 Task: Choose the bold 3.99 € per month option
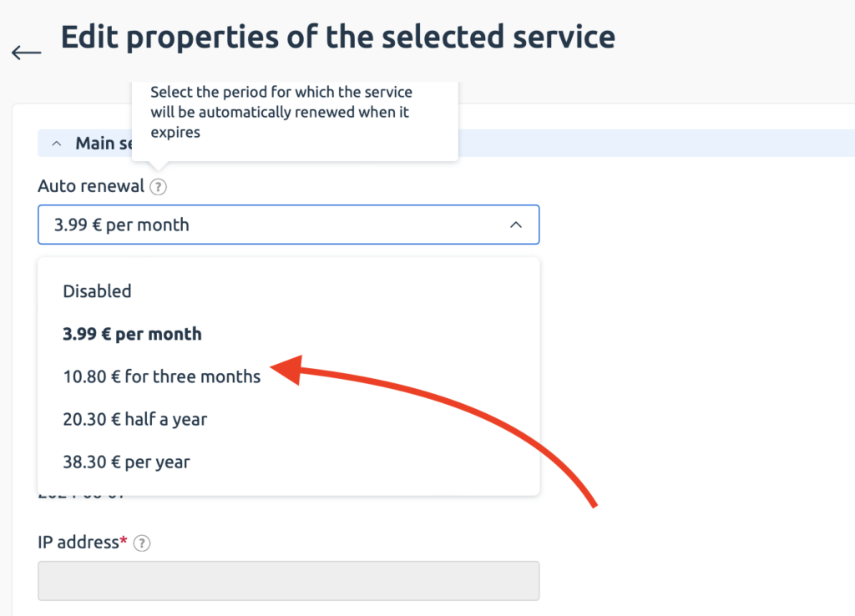[132, 334]
